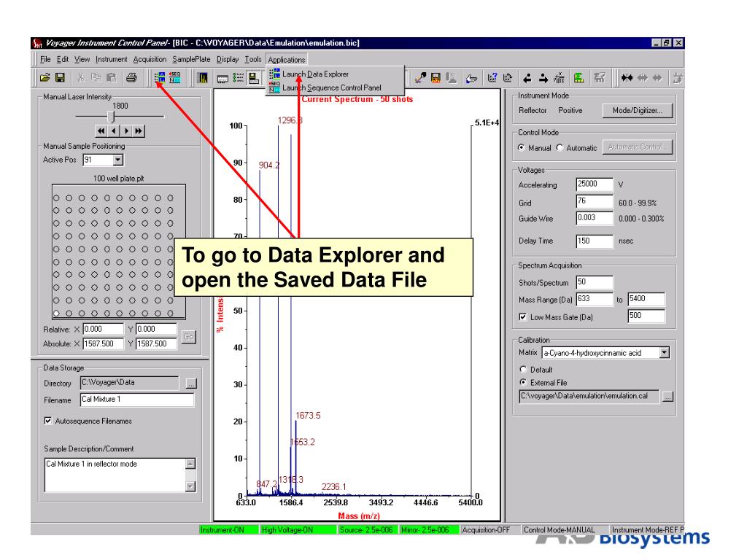Click the Mass Range upper limit 5400 field
747x560 pixels.
point(646,299)
